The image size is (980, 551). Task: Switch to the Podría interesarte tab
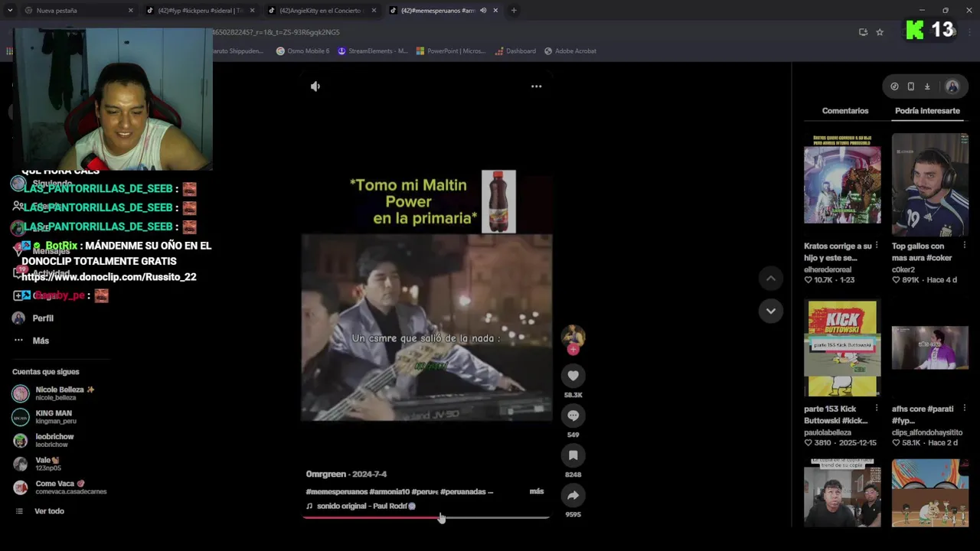pos(927,111)
